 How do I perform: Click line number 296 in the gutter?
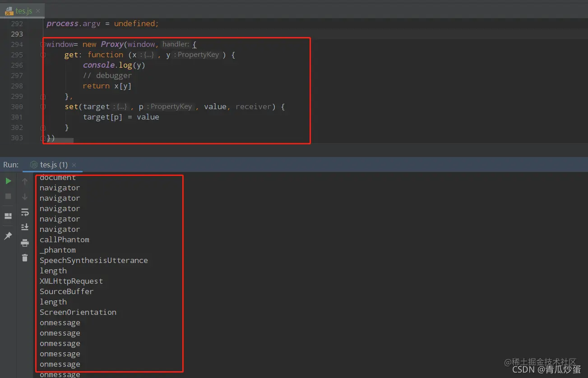(x=17, y=65)
